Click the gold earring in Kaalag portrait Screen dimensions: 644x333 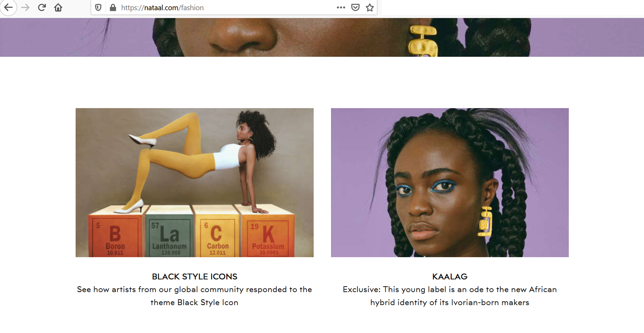point(485,222)
